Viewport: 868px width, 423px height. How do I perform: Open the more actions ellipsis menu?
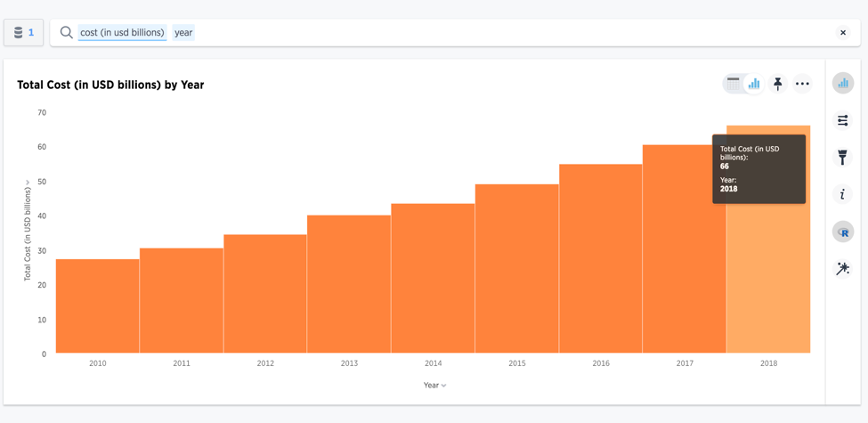[x=802, y=85]
